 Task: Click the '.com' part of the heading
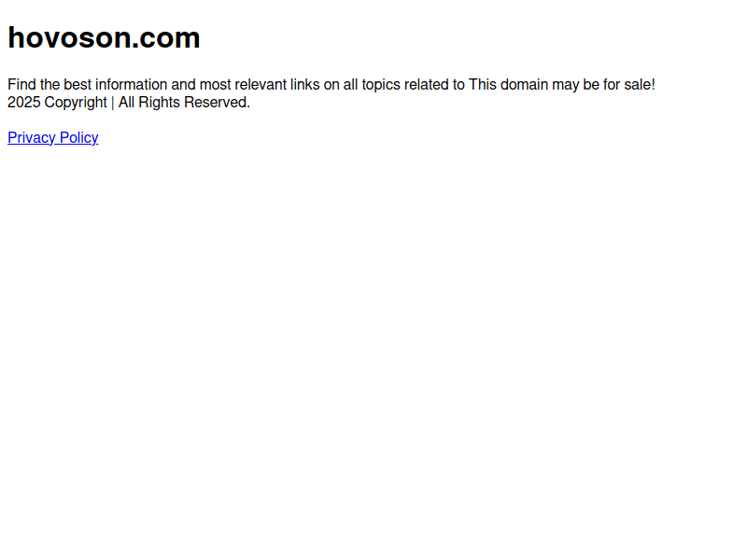point(166,37)
